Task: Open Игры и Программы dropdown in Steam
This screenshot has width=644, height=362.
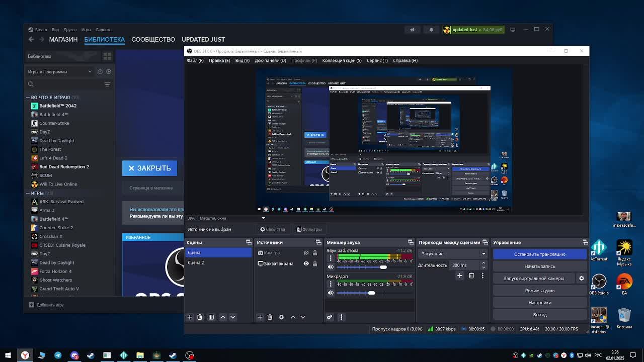Action: (60, 71)
